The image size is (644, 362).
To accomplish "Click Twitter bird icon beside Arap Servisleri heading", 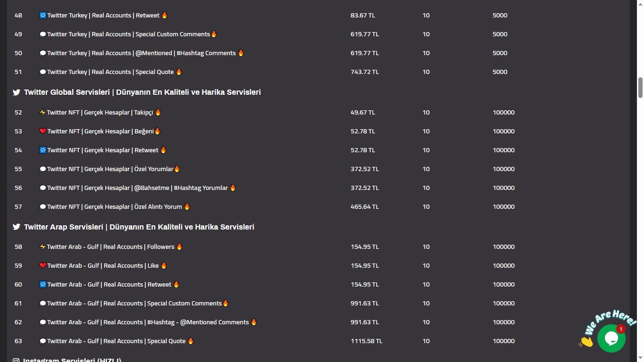I will coord(17,227).
